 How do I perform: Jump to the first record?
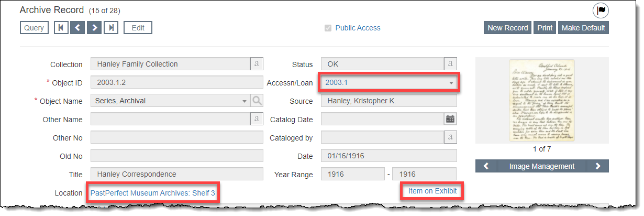[x=61, y=28]
